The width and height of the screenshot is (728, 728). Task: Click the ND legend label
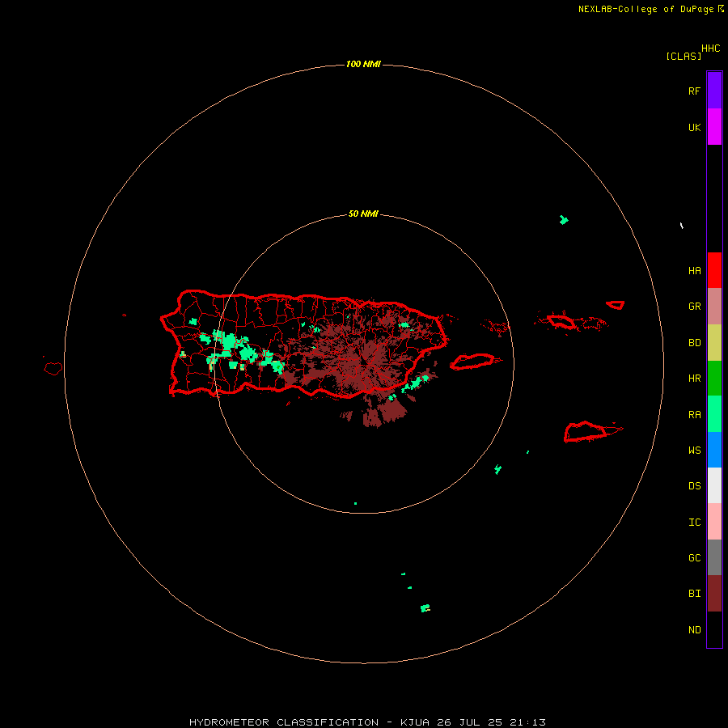[x=694, y=630]
